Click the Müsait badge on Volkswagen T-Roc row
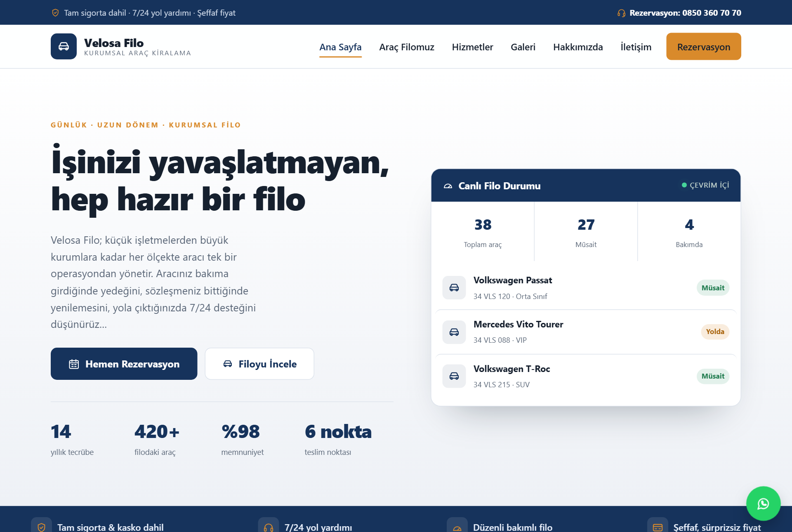The height and width of the screenshot is (532, 792). [713, 376]
